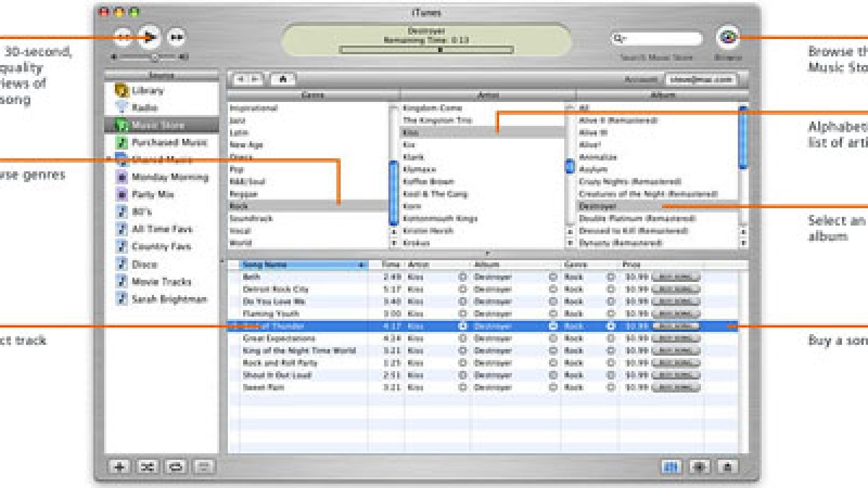Click the playback progress bar
This screenshot has height=488, width=868.
click(x=427, y=49)
